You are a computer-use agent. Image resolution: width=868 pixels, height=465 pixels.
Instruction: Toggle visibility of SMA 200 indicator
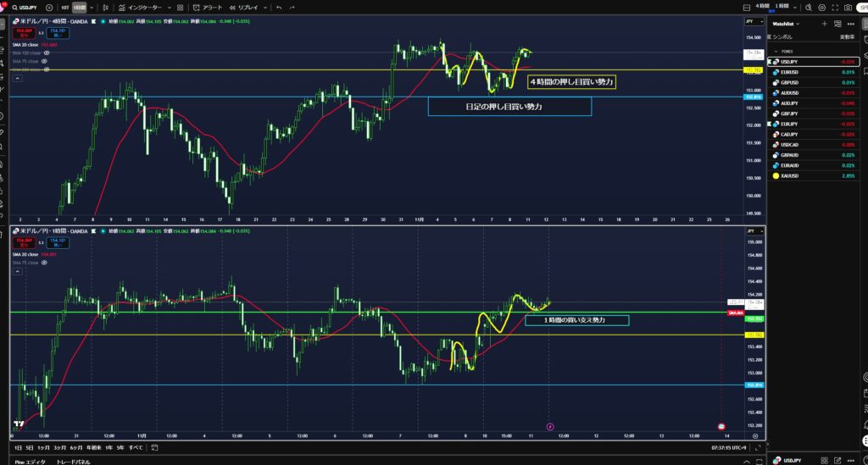tap(47, 69)
